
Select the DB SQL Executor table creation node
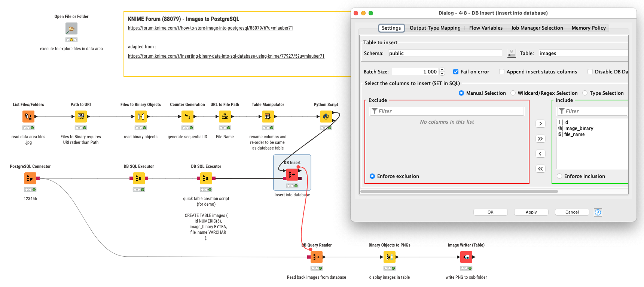206,178
